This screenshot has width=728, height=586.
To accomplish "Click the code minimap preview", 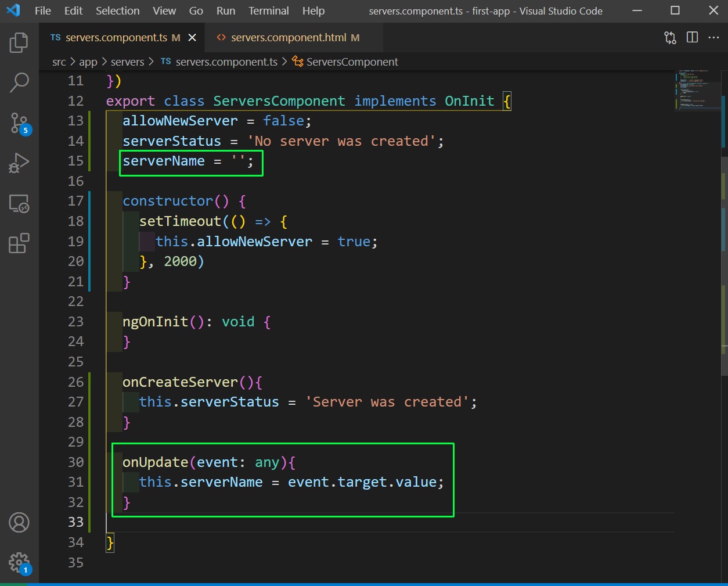I will 697,90.
